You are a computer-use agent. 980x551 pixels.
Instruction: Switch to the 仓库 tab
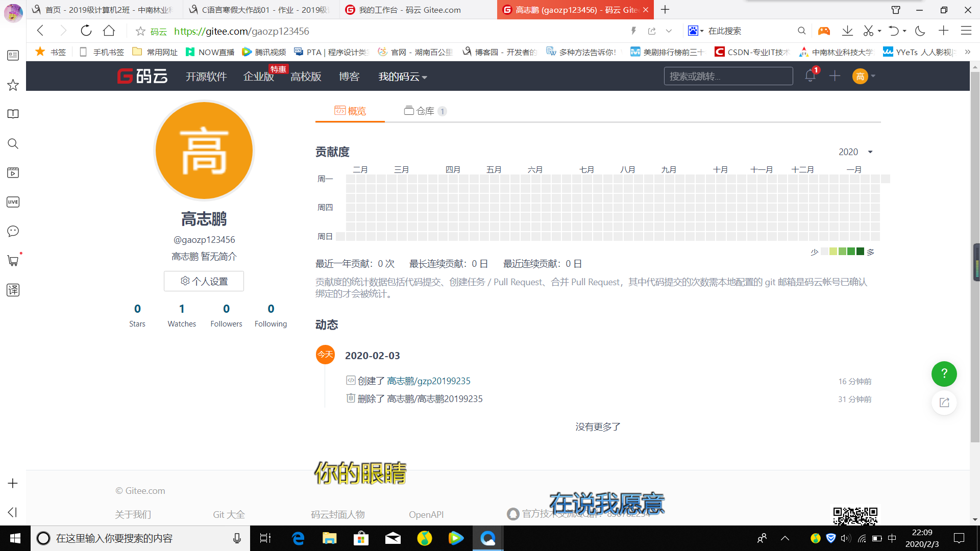[x=425, y=111]
